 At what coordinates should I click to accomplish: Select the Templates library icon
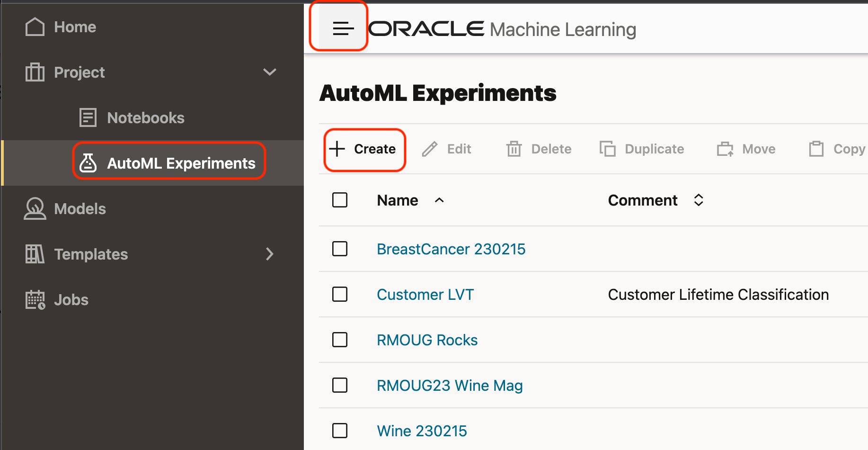(34, 254)
